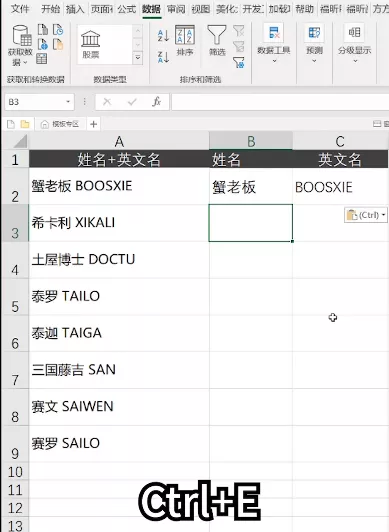
Task: Sort descending with the Z-A icon
Action: pyautogui.click(x=163, y=57)
